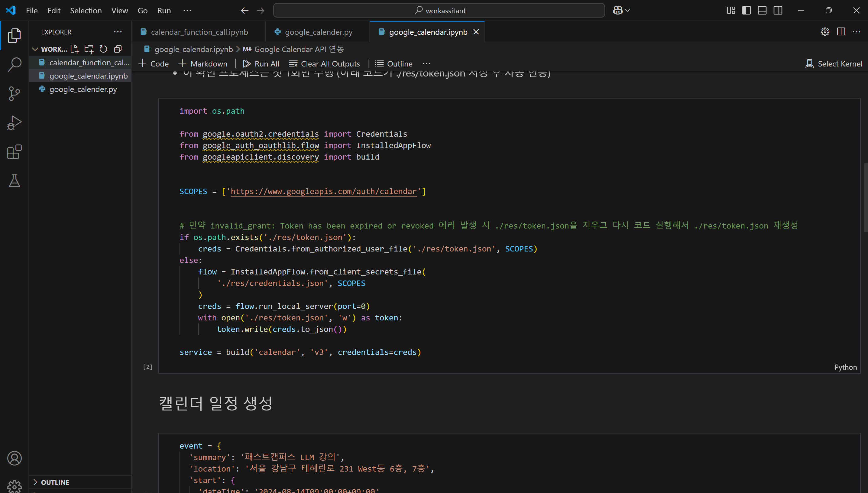This screenshot has width=868, height=493.
Task: Collapse the WORK... workspace folder section
Action: [35, 49]
